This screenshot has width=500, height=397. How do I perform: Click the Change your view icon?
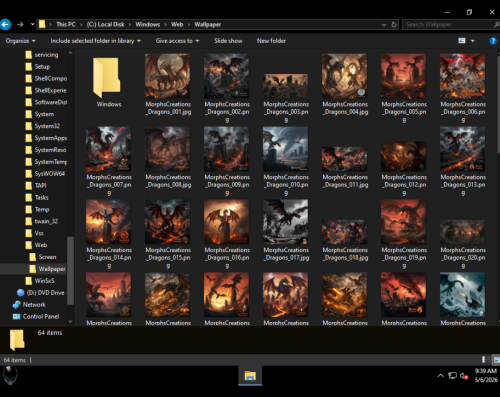(x=462, y=41)
